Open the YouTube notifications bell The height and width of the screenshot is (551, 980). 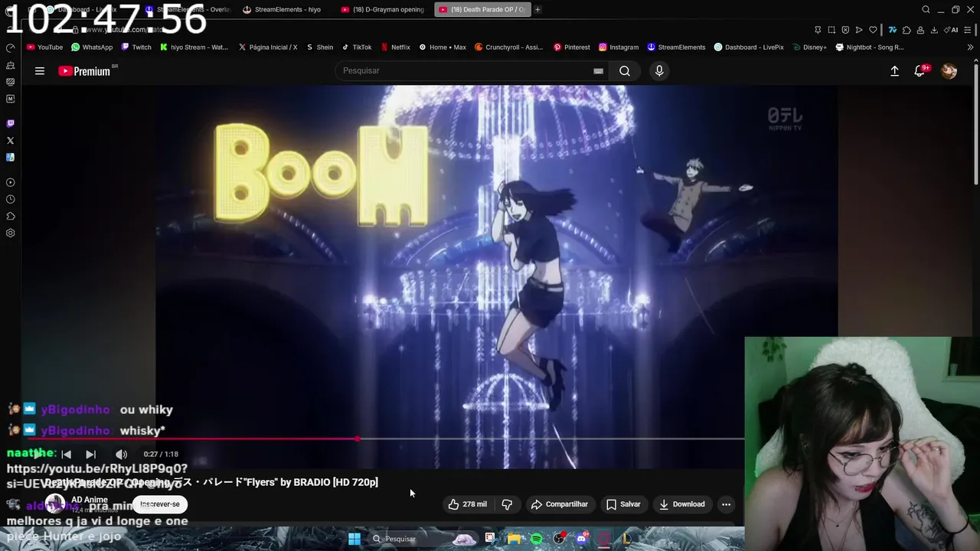[x=920, y=71]
